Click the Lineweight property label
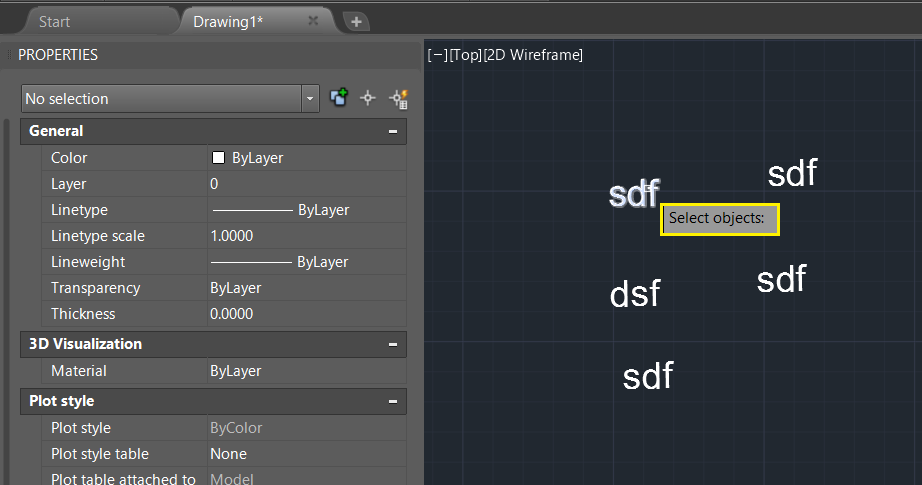Screen dimensions: 922x485 tap(88, 262)
